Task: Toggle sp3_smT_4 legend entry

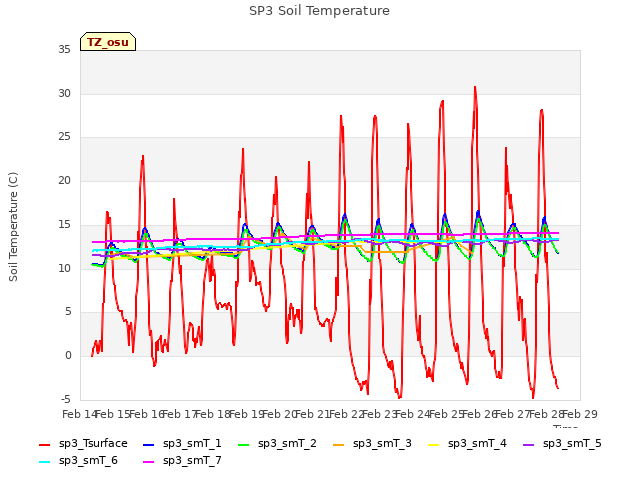Action: pyautogui.click(x=467, y=443)
